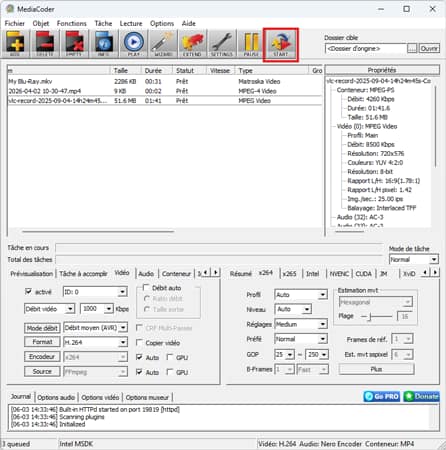Image resolution: width=446 pixels, height=450 pixels.
Task: Uncheck the activé video checkbox
Action: coord(28,291)
